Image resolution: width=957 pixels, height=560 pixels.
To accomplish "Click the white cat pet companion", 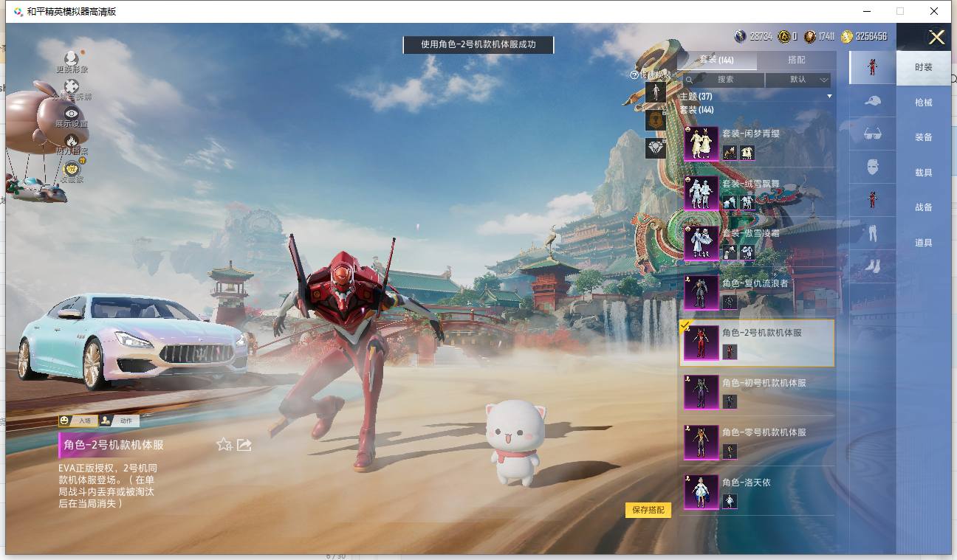I will click(x=515, y=444).
